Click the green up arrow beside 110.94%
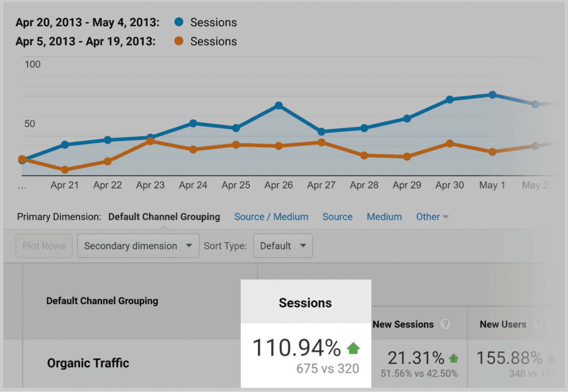This screenshot has width=568, height=392. [x=353, y=347]
